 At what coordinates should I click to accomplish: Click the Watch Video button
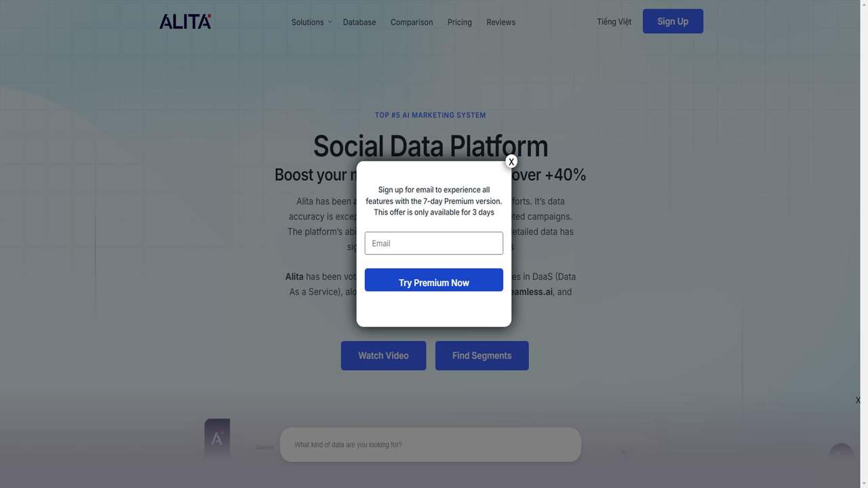click(x=383, y=355)
